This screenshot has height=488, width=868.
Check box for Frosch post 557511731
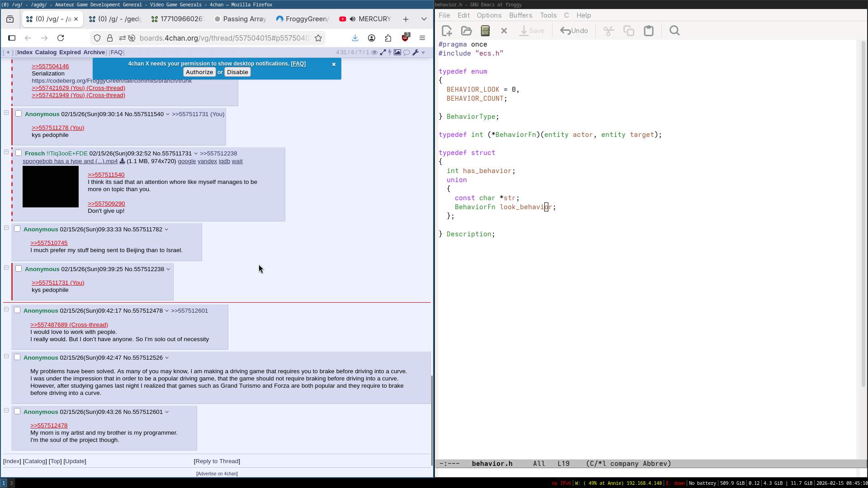(19, 153)
